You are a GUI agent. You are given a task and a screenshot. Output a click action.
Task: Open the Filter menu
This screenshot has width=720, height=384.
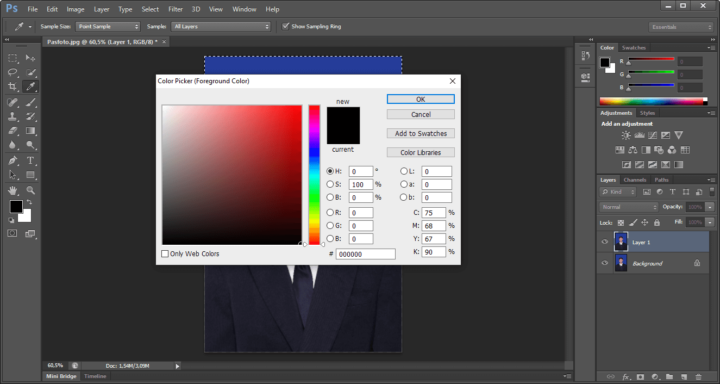tap(175, 9)
